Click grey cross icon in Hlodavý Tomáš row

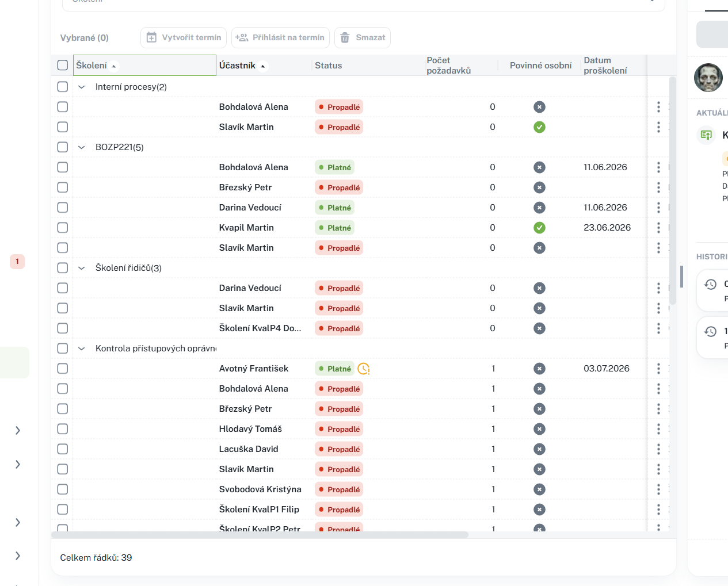click(x=539, y=429)
